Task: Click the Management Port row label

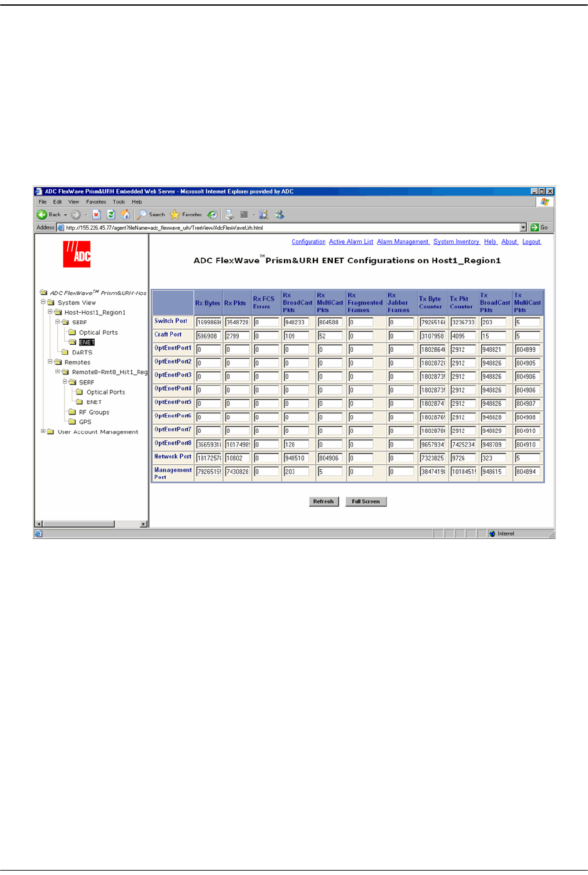Action: tap(173, 474)
